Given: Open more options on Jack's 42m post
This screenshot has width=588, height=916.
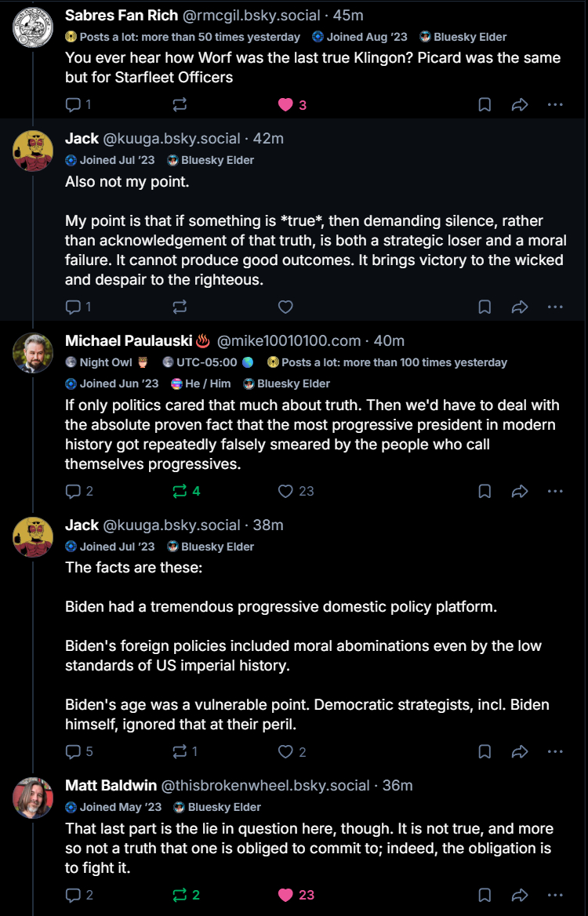Looking at the screenshot, I should [555, 307].
